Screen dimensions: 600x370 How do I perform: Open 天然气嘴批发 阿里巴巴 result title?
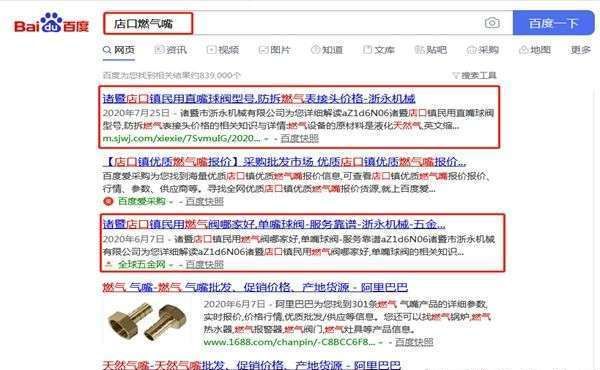tap(251, 365)
